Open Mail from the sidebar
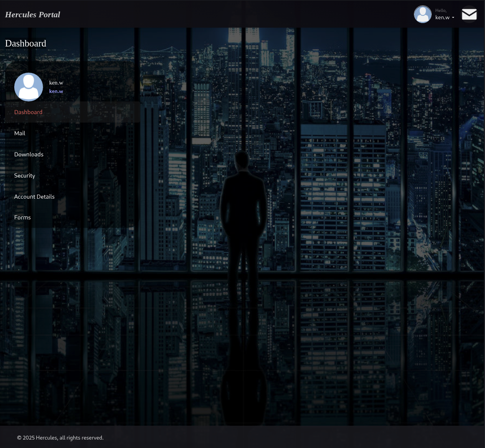The height and width of the screenshot is (448, 485). (20, 133)
